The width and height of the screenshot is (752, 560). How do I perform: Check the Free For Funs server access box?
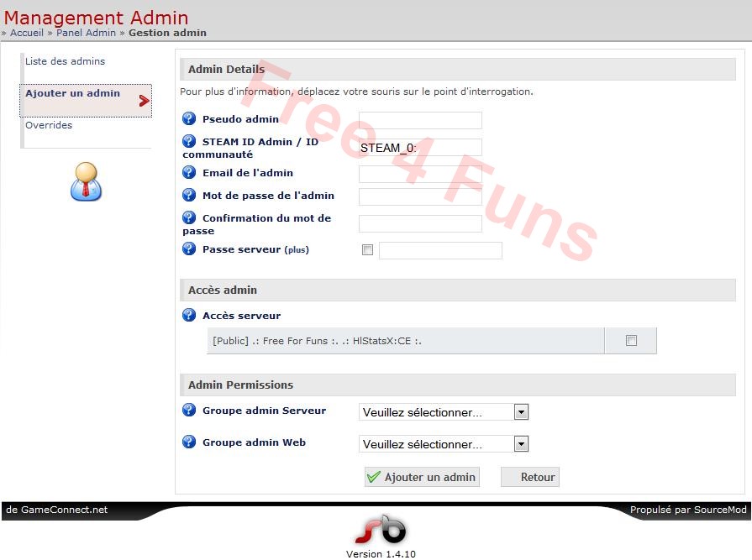(631, 341)
